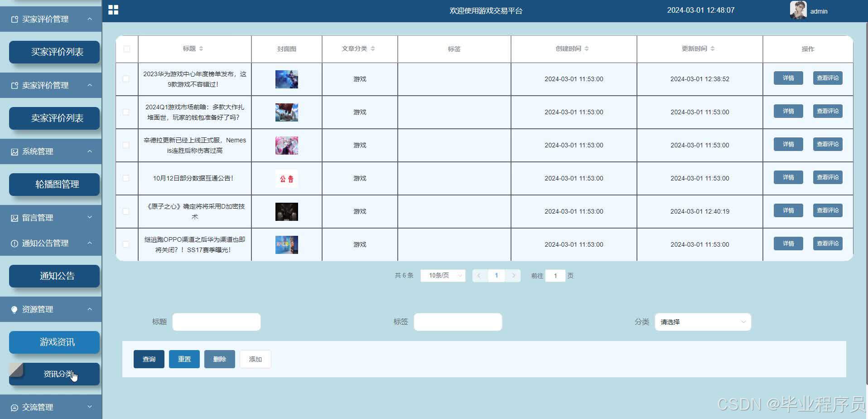Open 卖家评价列表 menu item
This screenshot has height=419, width=868.
[54, 118]
